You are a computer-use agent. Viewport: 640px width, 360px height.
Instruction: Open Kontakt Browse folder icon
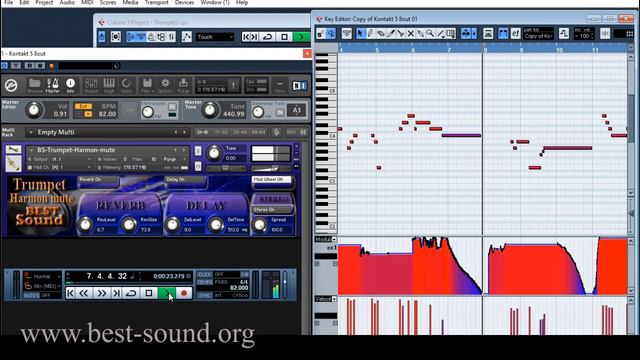tap(35, 85)
